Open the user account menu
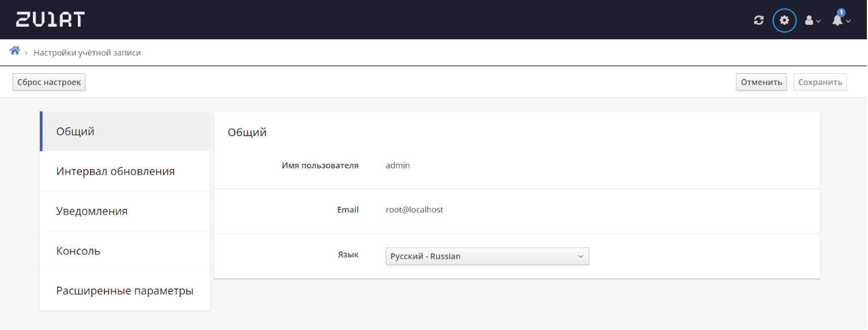The image size is (868, 330). tap(813, 21)
